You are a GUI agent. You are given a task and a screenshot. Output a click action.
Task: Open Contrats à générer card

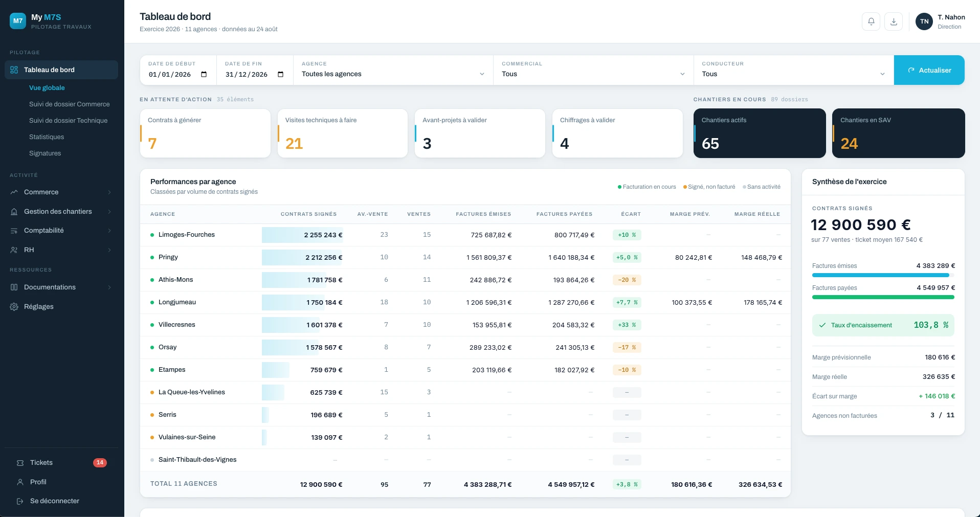click(205, 133)
